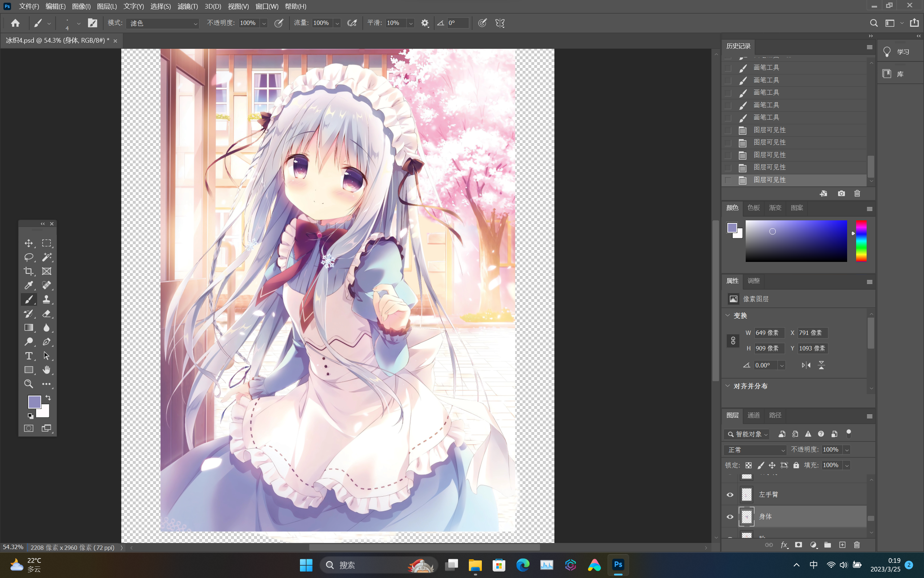The height and width of the screenshot is (578, 924).
Task: Lock image pixels brush icon
Action: (x=760, y=465)
